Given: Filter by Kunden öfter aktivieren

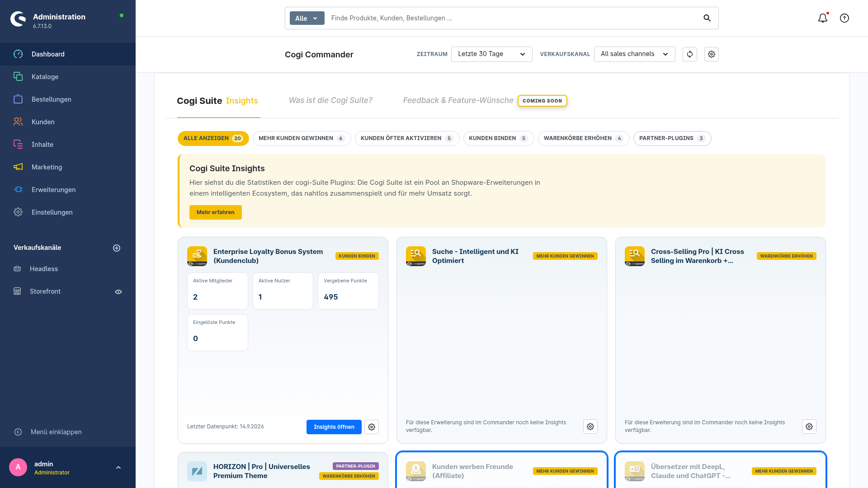Looking at the screenshot, I should pos(407,138).
